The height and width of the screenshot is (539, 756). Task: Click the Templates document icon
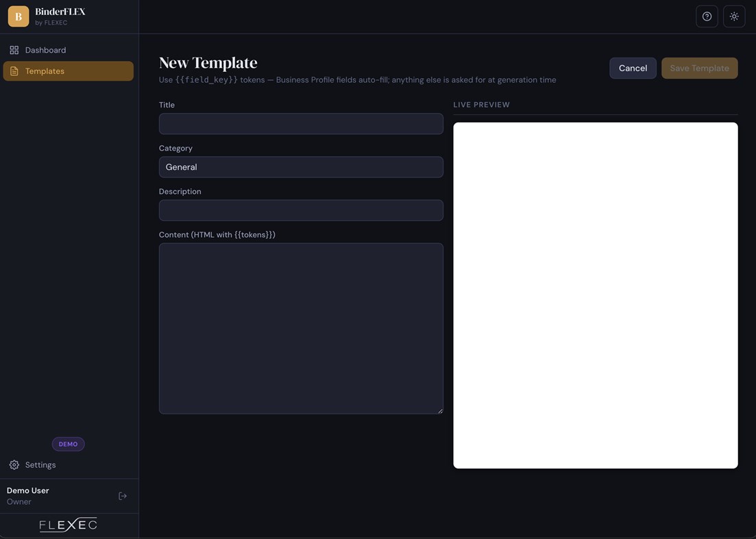pos(14,71)
